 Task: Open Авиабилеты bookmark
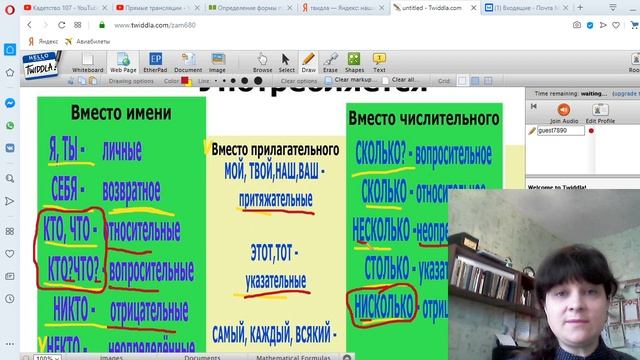point(87,41)
